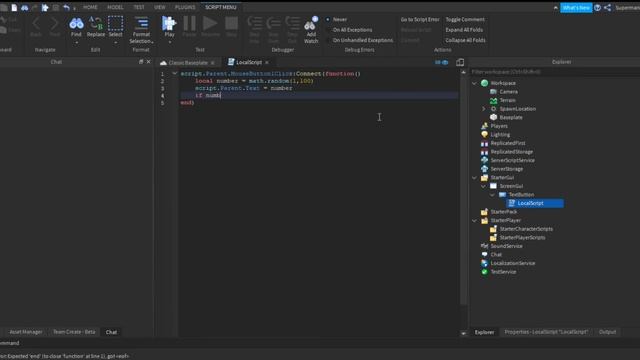
Task: Select Lighting in Explorer
Action: 500,135
